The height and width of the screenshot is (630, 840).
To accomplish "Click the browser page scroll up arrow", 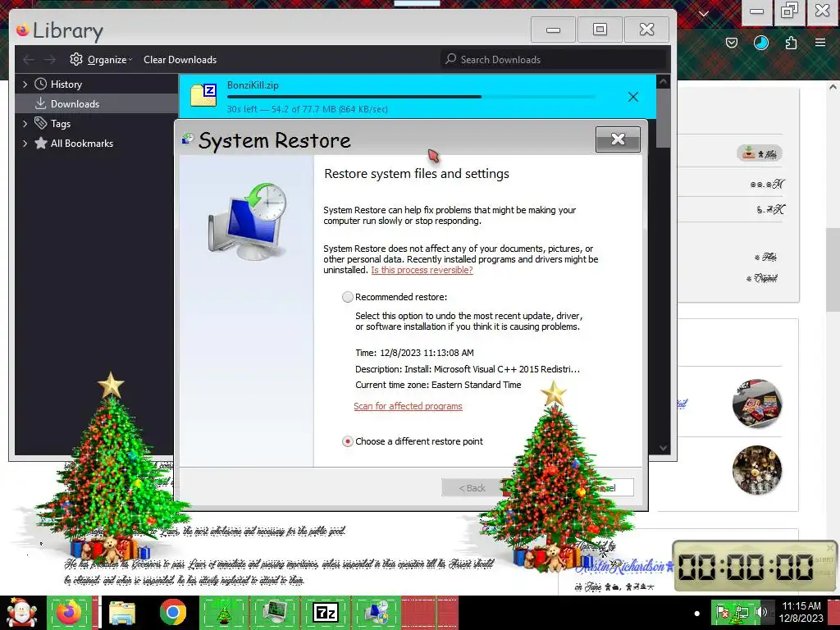I will coord(833,87).
